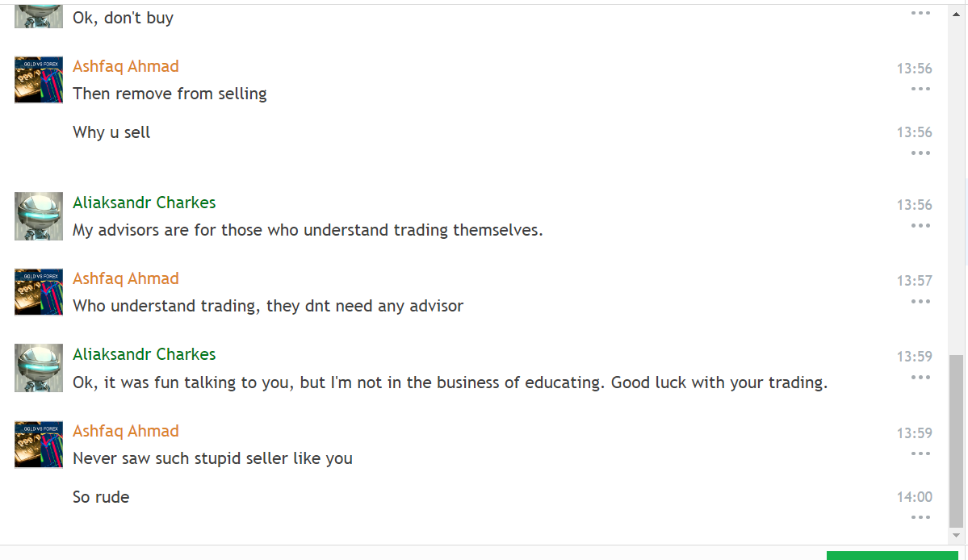Image resolution: width=968 pixels, height=560 pixels.
Task: Open options for "Never saw such stupid seller" message
Action: 920,453
